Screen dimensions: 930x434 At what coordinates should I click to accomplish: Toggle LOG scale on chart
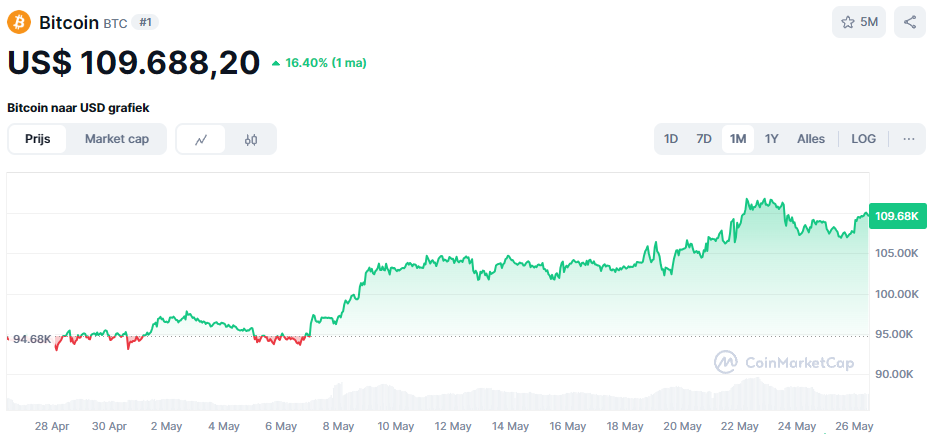(864, 139)
